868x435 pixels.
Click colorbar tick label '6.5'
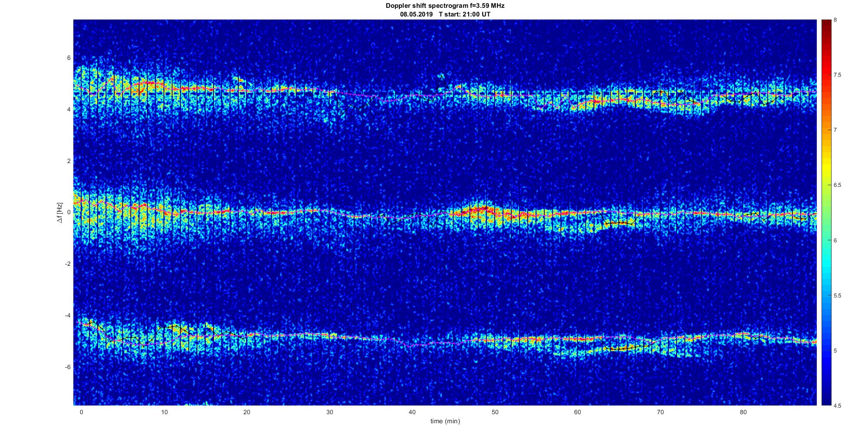coord(838,185)
